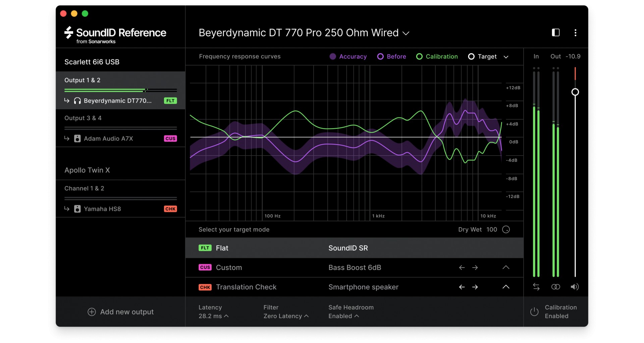Click the output gain slider handle
The width and height of the screenshot is (644, 343).
click(x=575, y=92)
